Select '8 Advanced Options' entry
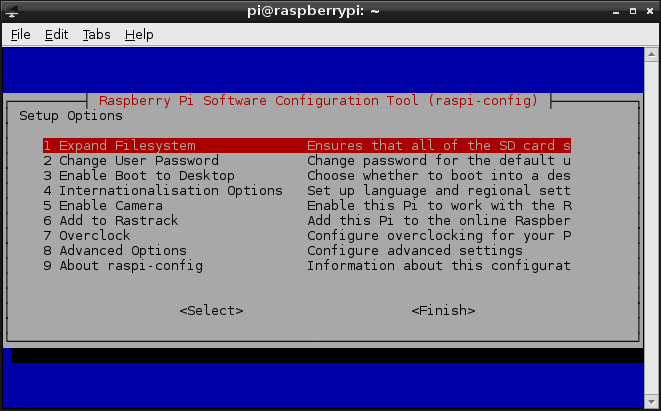Viewport: 661px width, 411px height. (115, 251)
